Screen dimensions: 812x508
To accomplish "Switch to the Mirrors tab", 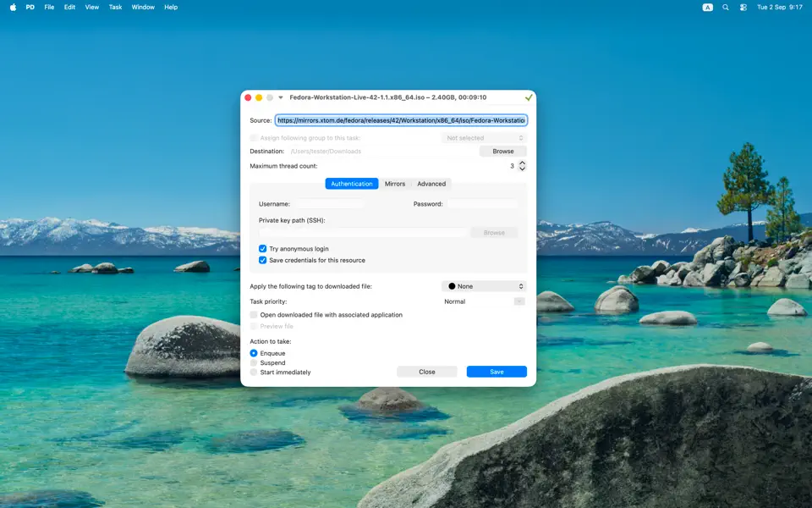I will point(395,184).
